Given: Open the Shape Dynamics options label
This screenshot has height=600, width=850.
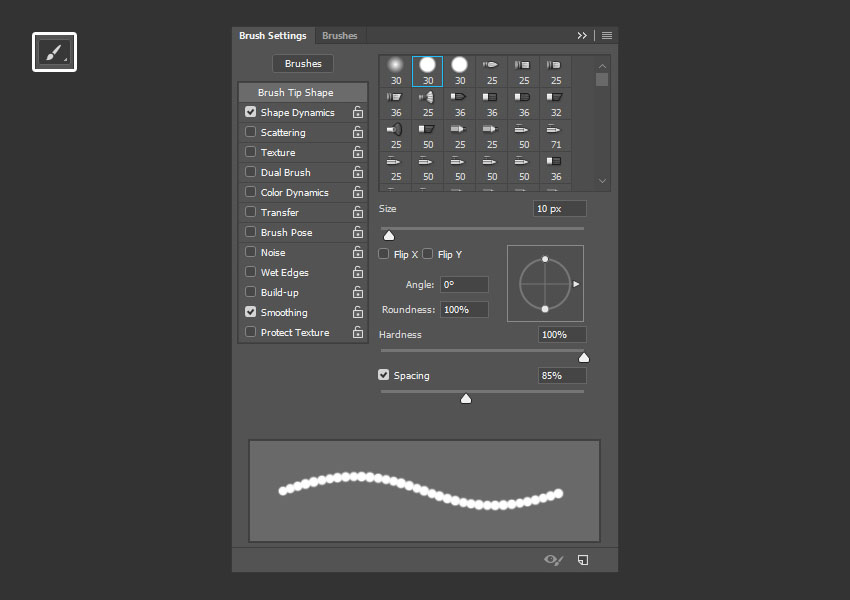Looking at the screenshot, I should pyautogui.click(x=298, y=113).
